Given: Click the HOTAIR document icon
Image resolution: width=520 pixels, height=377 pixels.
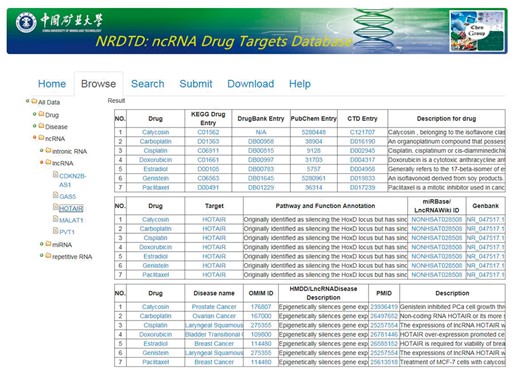Looking at the screenshot, I should click(56, 207).
